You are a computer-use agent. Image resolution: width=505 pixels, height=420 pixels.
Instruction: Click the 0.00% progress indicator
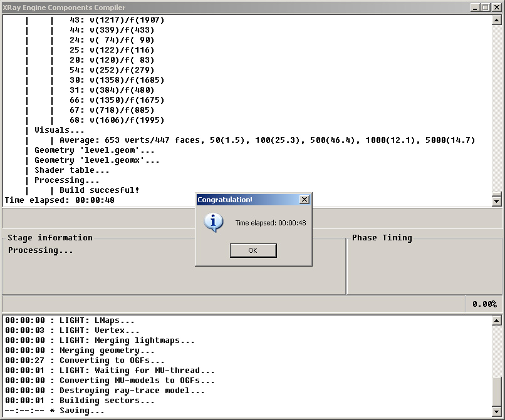coord(484,304)
